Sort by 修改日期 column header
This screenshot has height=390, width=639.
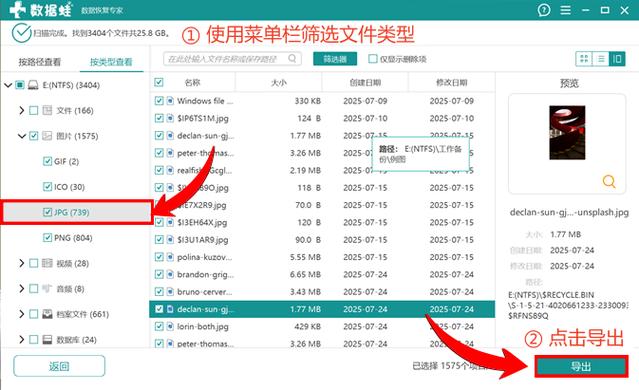click(452, 83)
